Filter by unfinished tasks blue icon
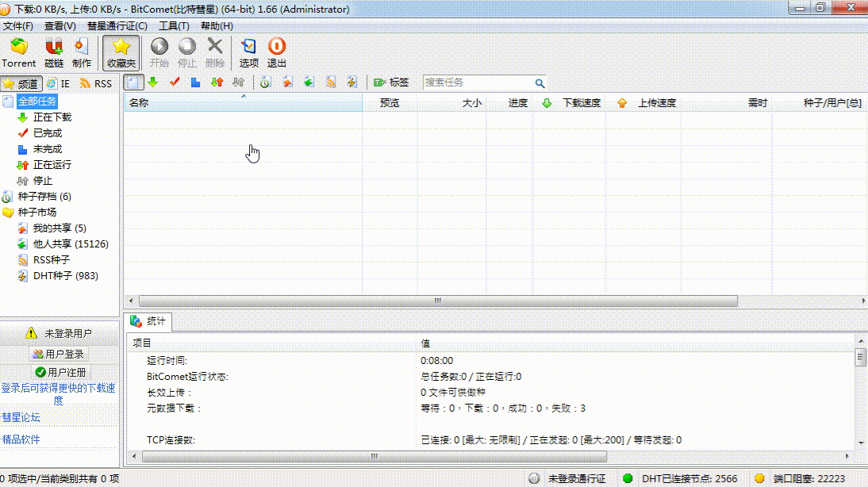 click(x=195, y=82)
